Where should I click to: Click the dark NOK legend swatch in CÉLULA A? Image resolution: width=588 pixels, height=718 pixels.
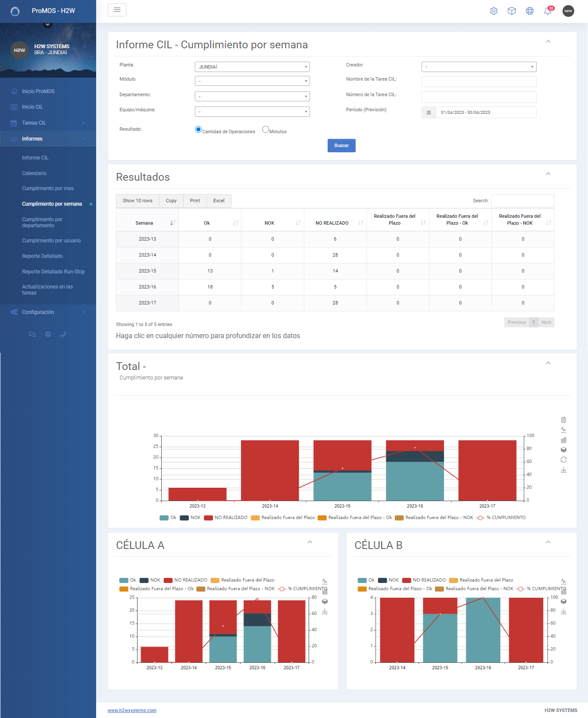tap(144, 580)
